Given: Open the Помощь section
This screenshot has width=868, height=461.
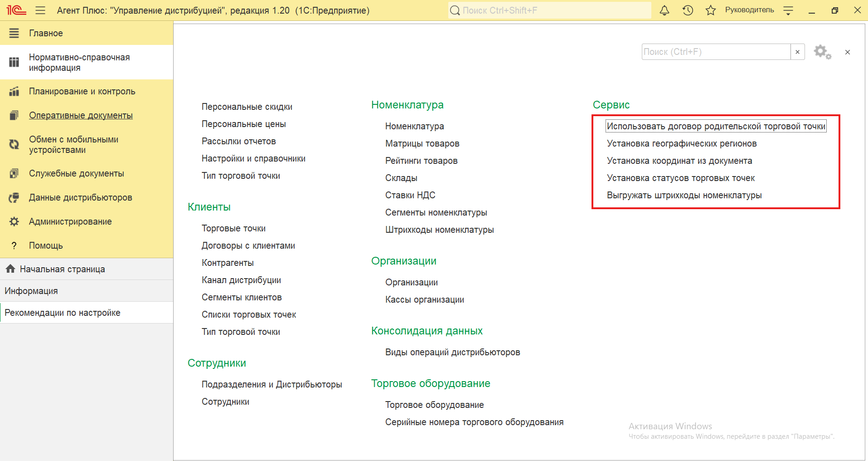Looking at the screenshot, I should pyautogui.click(x=46, y=245).
